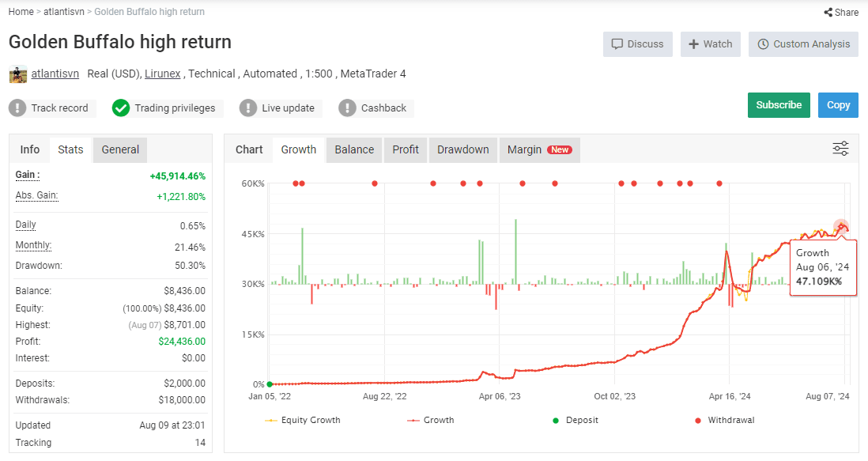Image resolution: width=868 pixels, height=461 pixels.
Task: Click the Trading privileges green checkmark
Action: click(x=121, y=108)
